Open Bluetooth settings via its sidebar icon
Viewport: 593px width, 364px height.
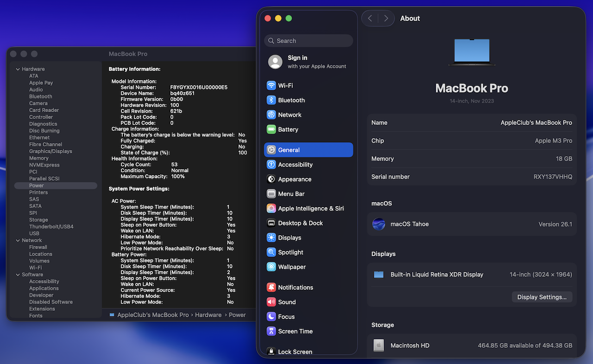271,100
